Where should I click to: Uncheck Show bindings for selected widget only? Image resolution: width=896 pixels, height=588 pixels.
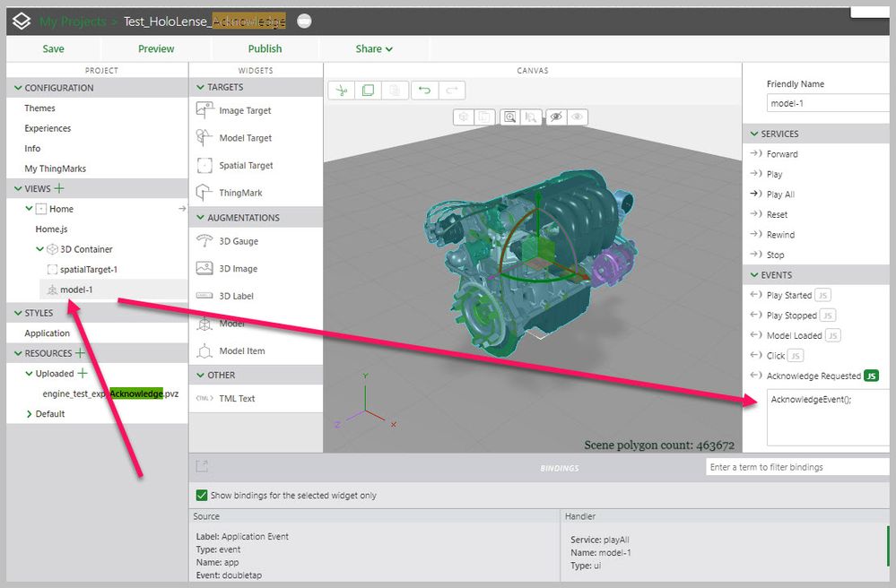point(202,495)
